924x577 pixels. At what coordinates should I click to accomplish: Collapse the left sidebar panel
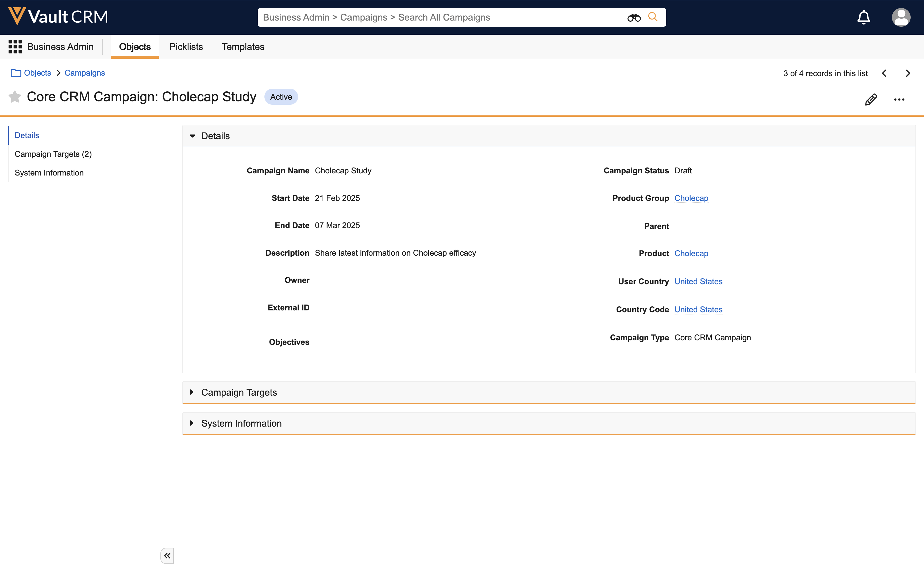(167, 556)
